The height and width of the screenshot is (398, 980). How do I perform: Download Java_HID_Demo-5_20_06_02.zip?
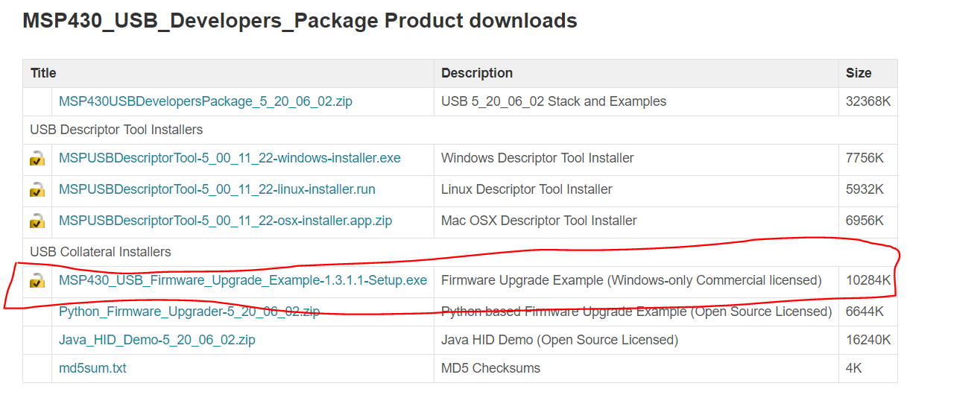[157, 340]
